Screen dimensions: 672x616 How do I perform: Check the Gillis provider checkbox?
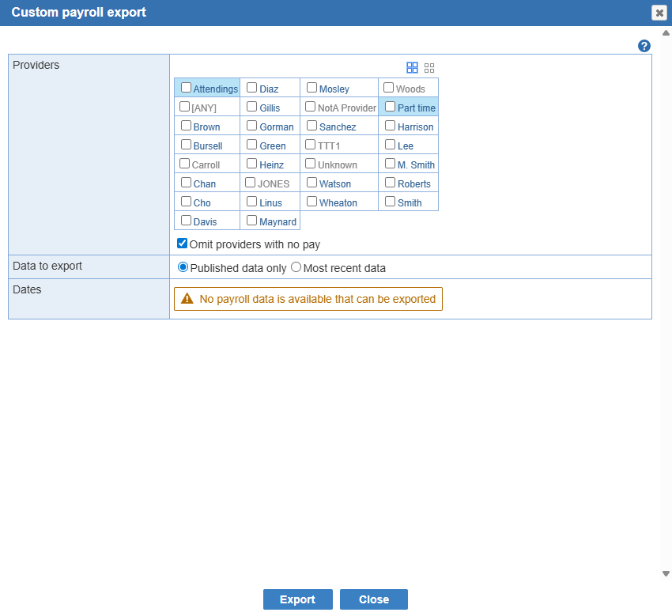coord(252,106)
